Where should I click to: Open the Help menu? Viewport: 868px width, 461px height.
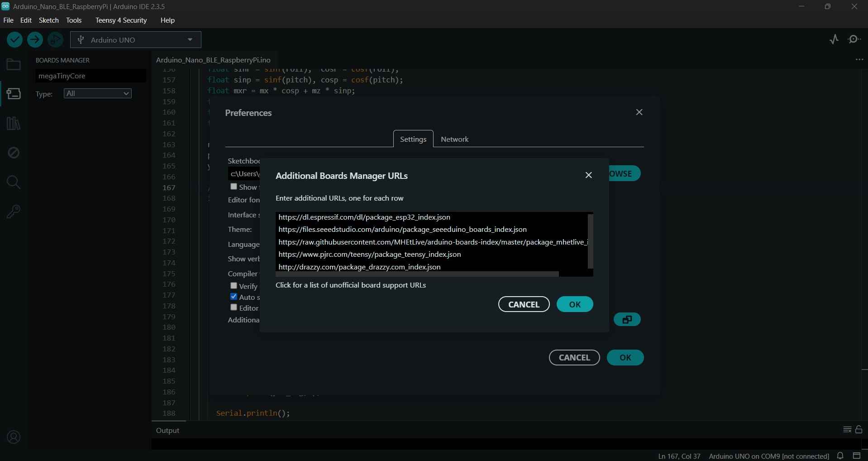167,20
